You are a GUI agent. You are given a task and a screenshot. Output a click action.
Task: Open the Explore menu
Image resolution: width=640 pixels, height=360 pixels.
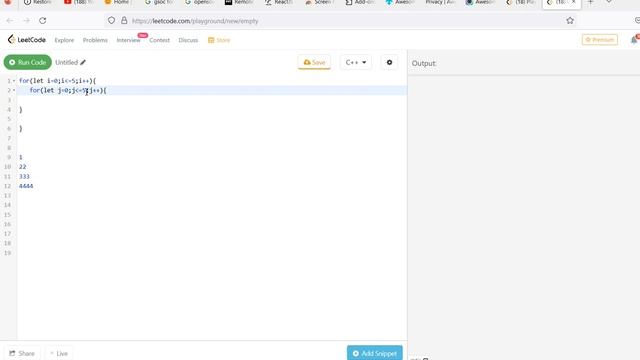click(x=64, y=40)
